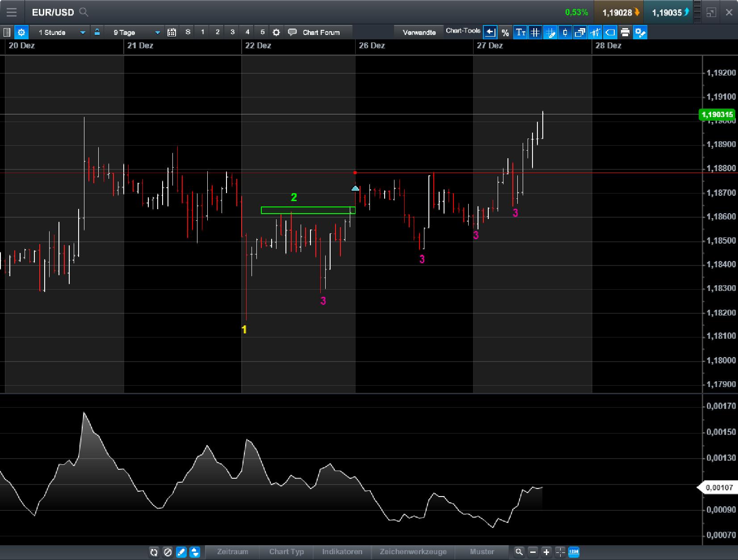Switch to the Indikatoren tab
Screen dimensions: 738x560
point(342,552)
